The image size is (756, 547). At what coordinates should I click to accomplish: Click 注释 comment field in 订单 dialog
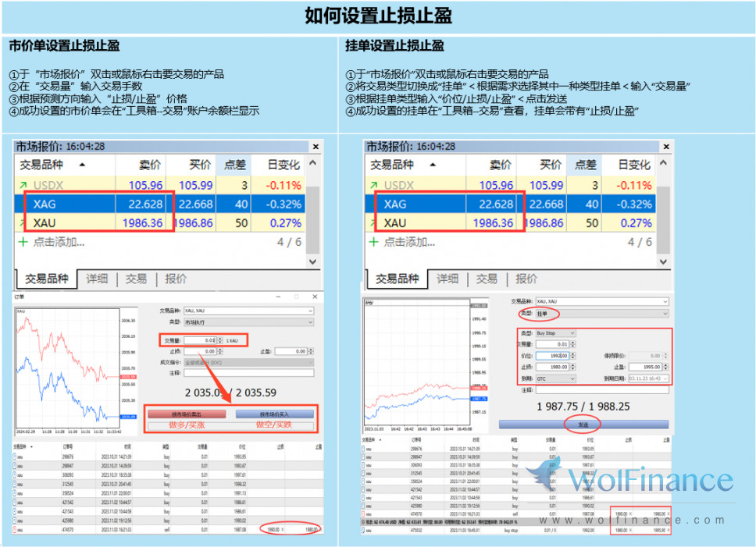click(x=249, y=373)
